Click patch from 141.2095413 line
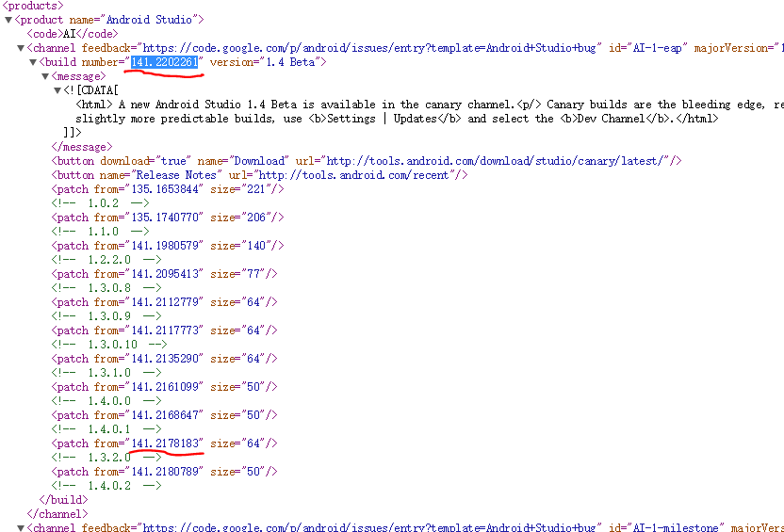 pyautogui.click(x=165, y=274)
